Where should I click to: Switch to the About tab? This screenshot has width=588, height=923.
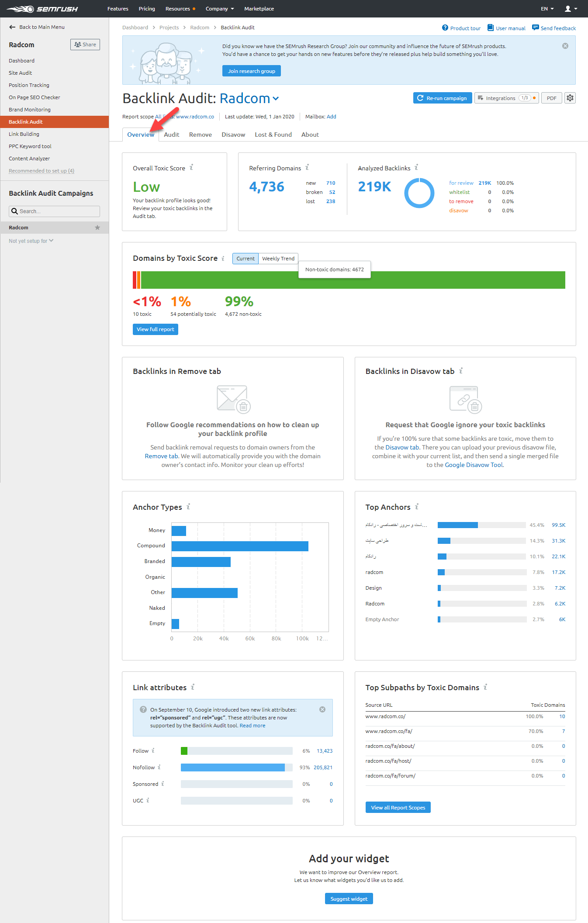click(x=310, y=135)
